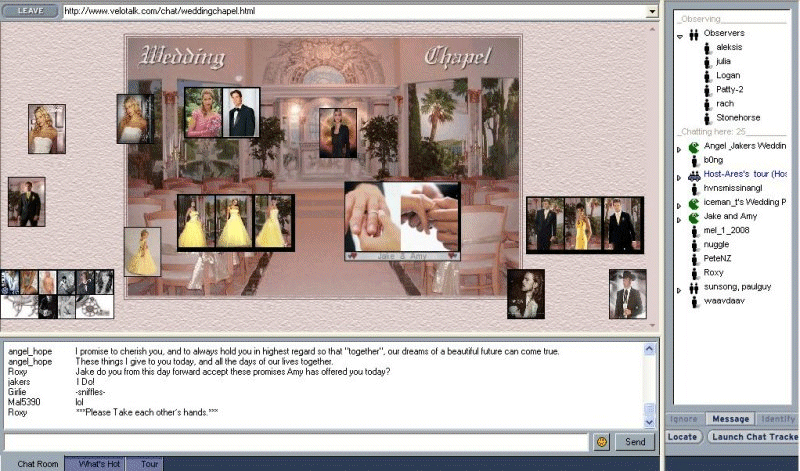Click the person icon next to PeteNZ
Viewport: 800px width, 471px height.
[693, 258]
